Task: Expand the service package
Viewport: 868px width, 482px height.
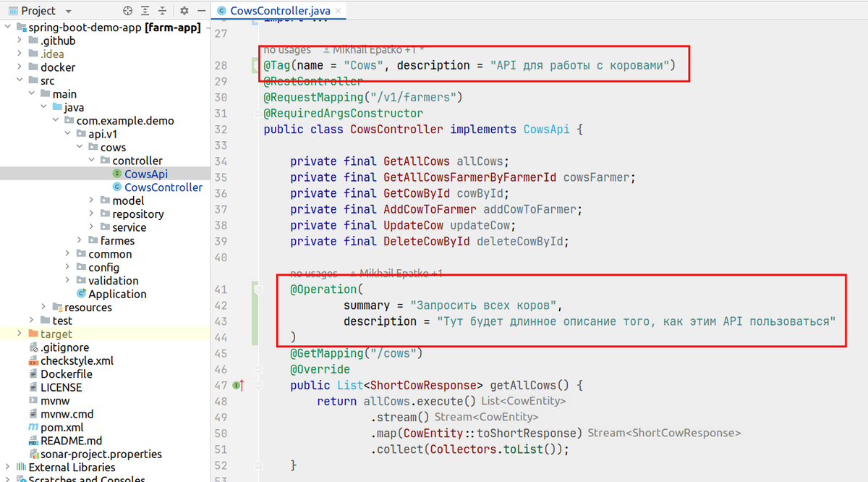Action: point(92,227)
